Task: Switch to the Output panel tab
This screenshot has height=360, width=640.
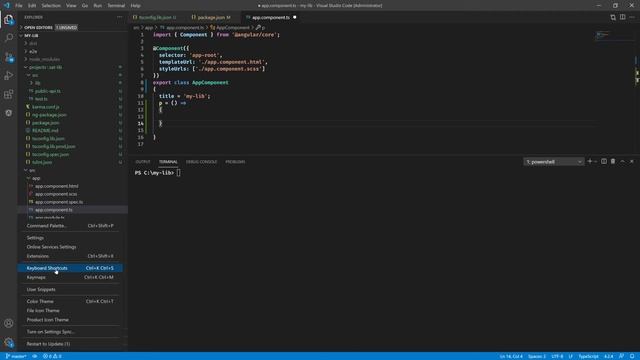Action: point(143,162)
